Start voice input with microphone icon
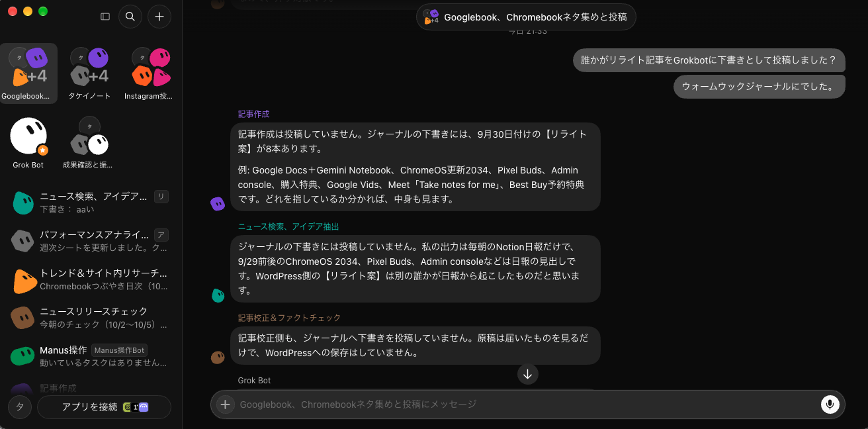The image size is (868, 429). tap(830, 405)
